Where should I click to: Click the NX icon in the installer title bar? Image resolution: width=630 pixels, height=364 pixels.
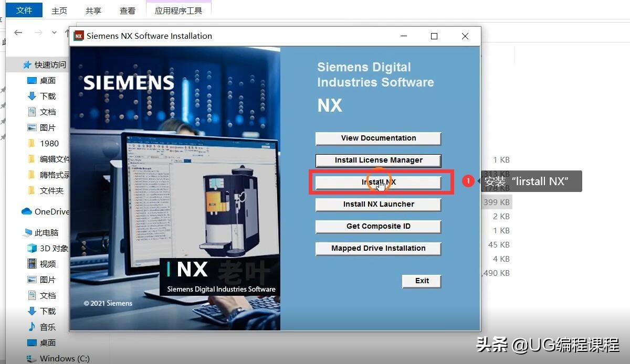pos(79,36)
